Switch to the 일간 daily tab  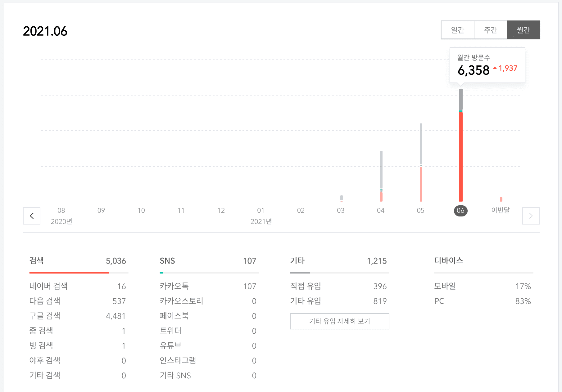(458, 30)
